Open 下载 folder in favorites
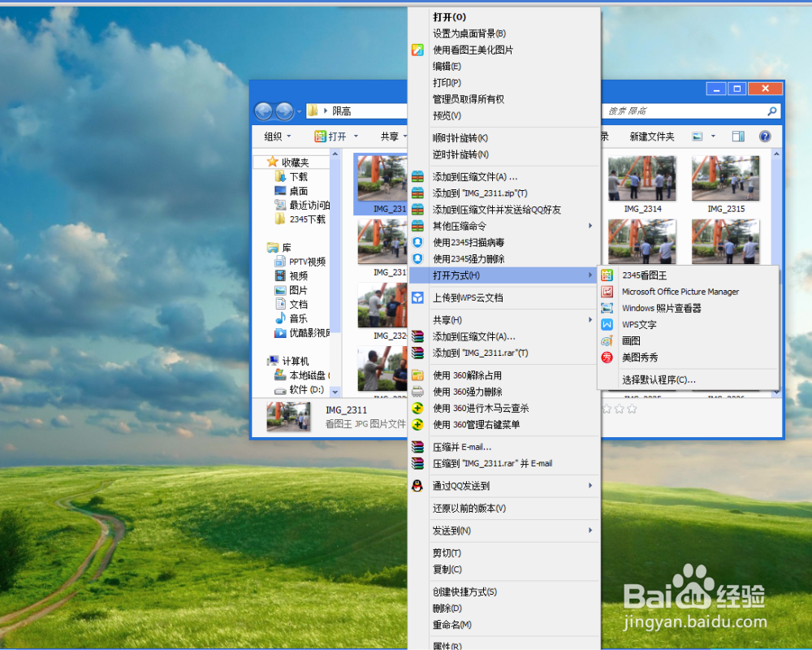812x650 pixels. [298, 177]
